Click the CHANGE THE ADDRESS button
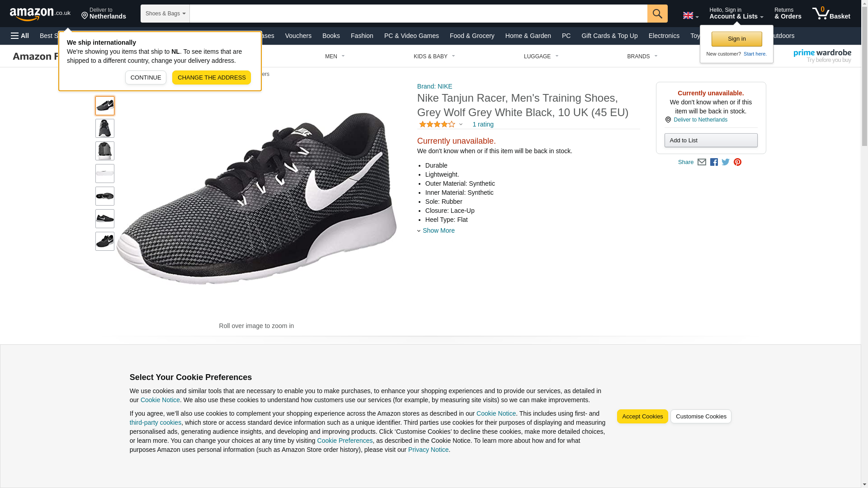This screenshot has width=868, height=488. coord(211,77)
